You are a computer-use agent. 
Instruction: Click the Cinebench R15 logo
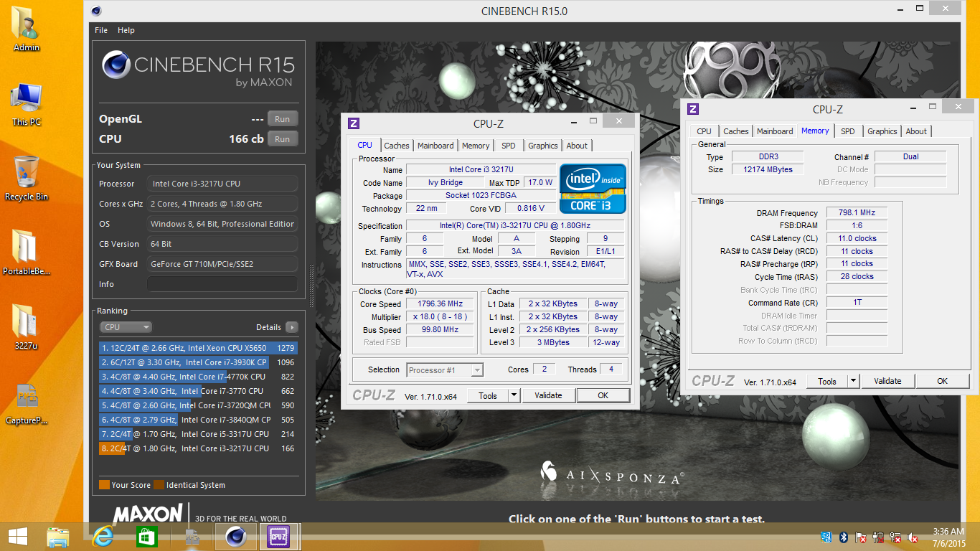(197, 69)
